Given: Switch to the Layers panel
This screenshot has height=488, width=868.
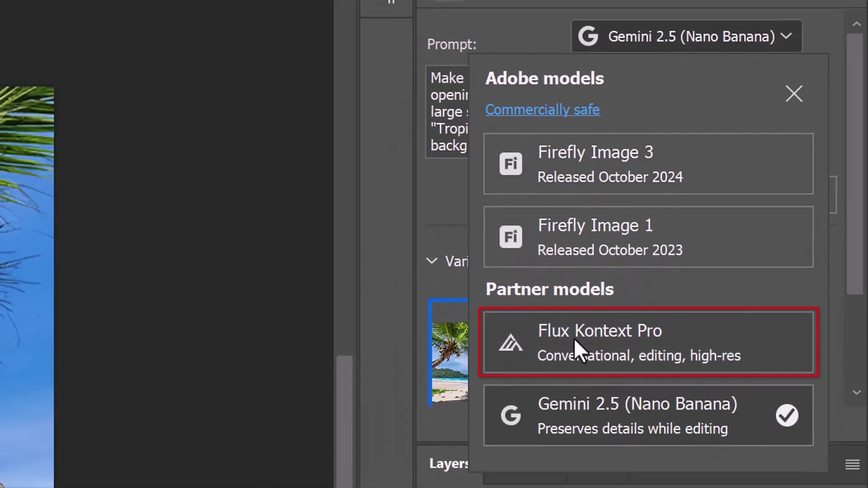Looking at the screenshot, I should point(449,463).
